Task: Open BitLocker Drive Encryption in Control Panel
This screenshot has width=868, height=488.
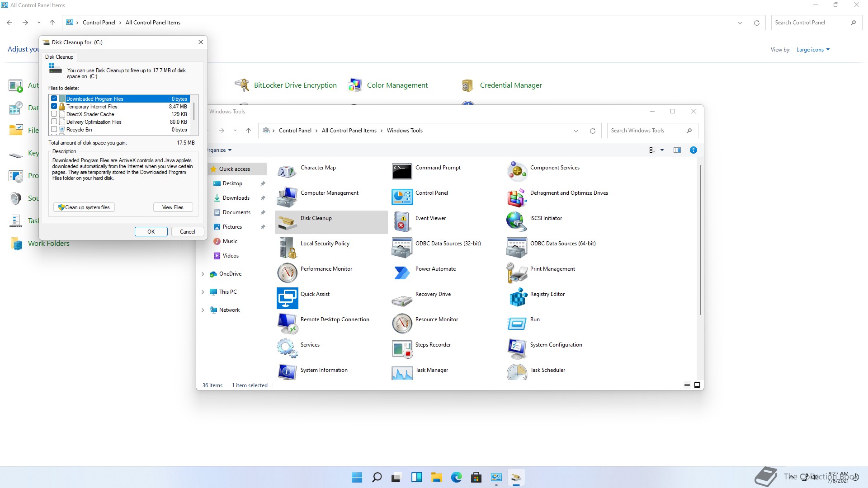Action: [286, 85]
